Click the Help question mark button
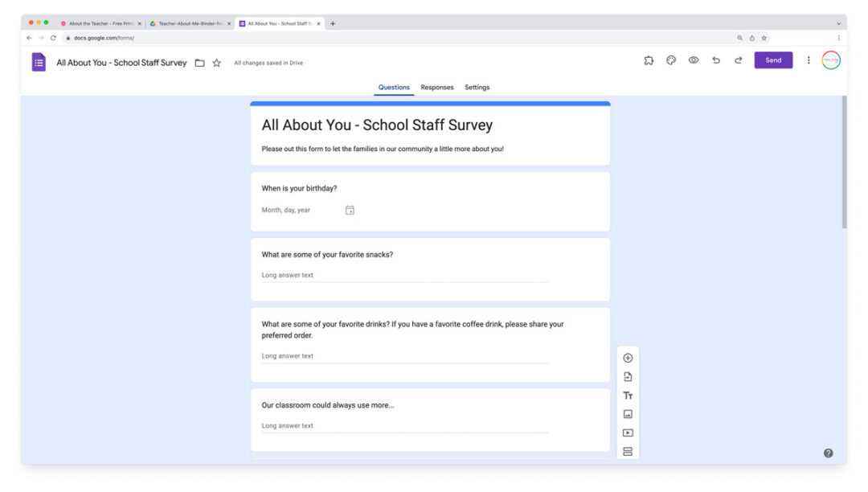The image size is (868, 492). 828,453
